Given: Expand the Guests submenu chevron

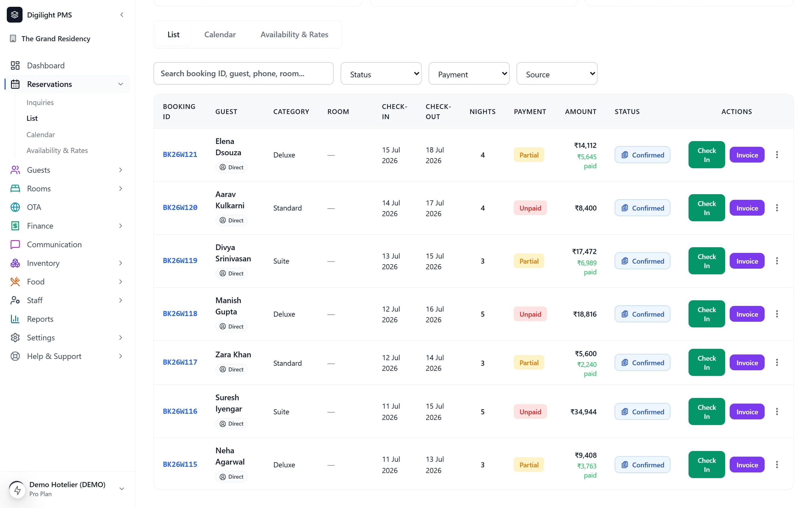Looking at the screenshot, I should 120,170.
